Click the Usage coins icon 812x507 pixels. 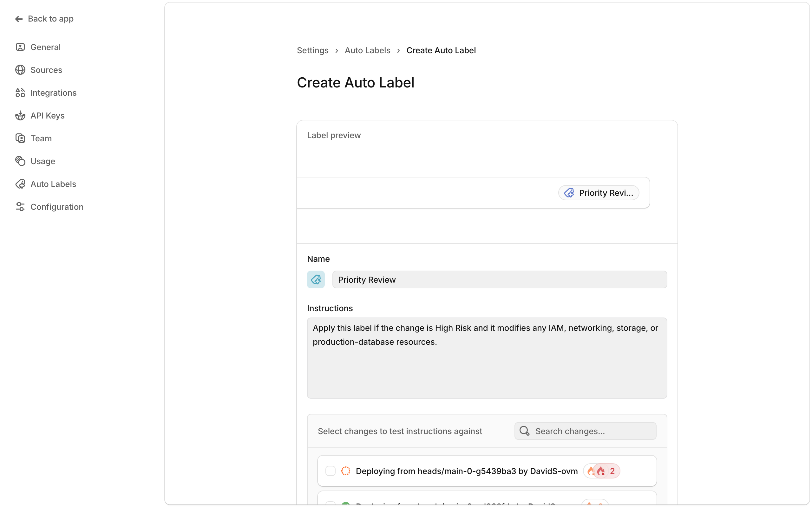[x=20, y=161]
